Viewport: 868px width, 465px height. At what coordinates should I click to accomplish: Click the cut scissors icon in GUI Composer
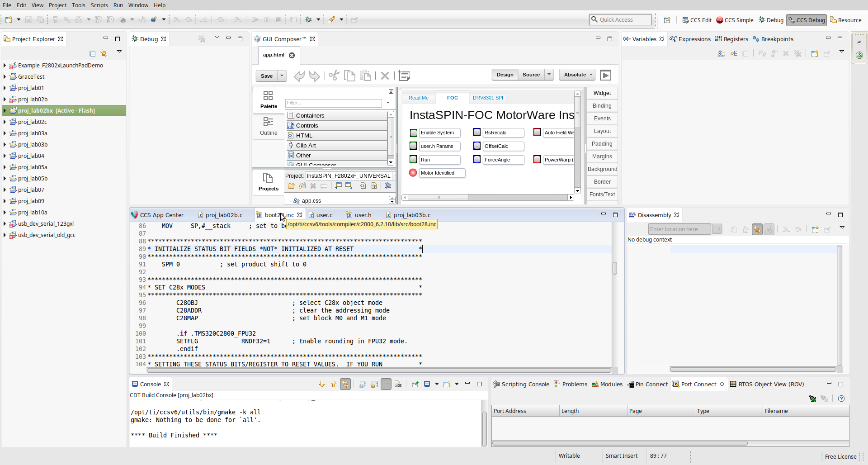point(334,76)
